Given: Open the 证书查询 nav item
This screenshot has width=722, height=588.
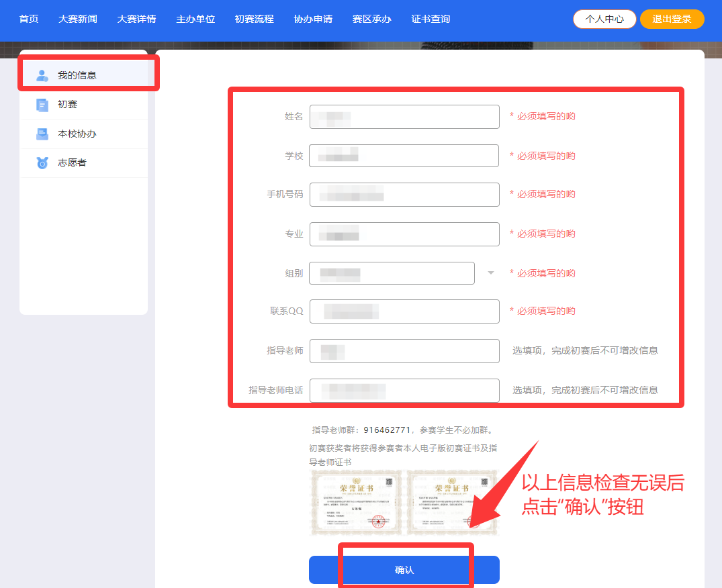Looking at the screenshot, I should click(431, 19).
